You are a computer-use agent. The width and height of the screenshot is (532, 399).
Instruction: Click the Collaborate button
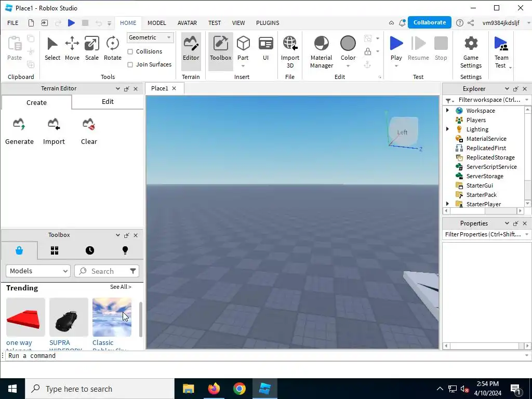pyautogui.click(x=430, y=22)
